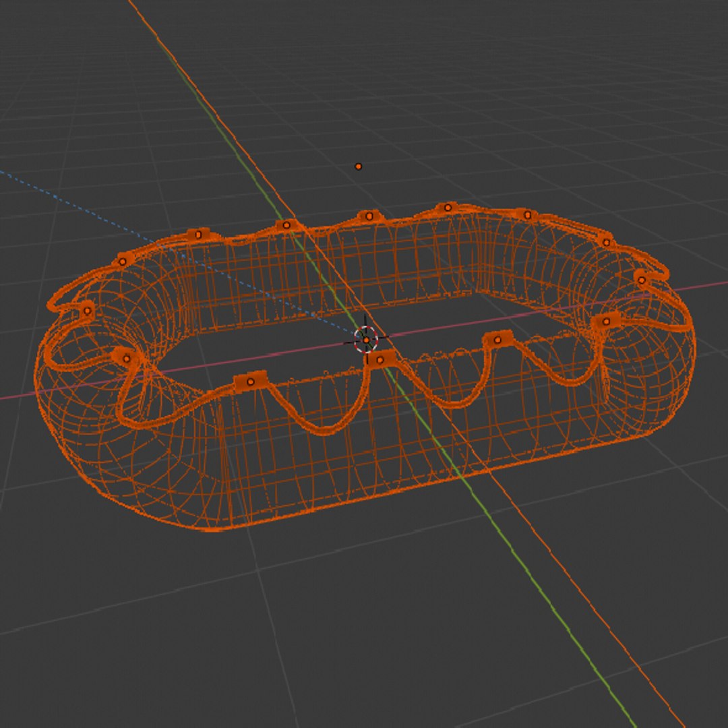This screenshot has height=728, width=728.
Task: Click the 3D cursor crosshair circle
Action: pyautogui.click(x=366, y=340)
